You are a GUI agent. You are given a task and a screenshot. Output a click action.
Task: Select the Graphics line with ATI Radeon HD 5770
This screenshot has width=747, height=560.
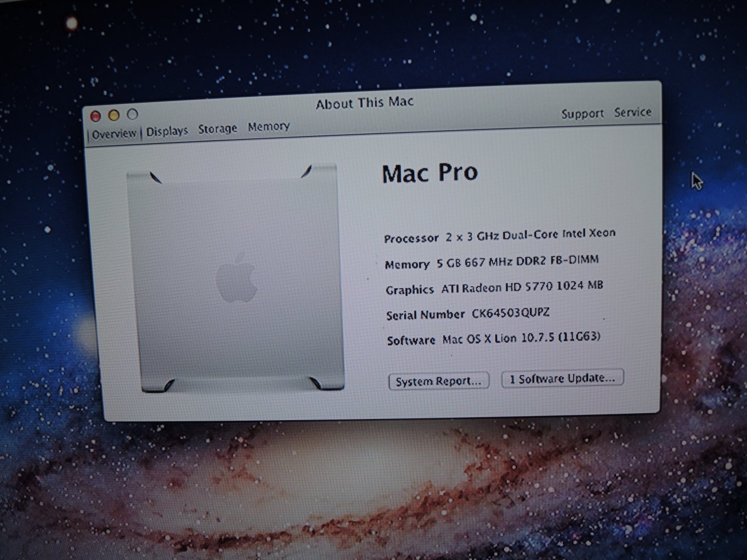[494, 288]
